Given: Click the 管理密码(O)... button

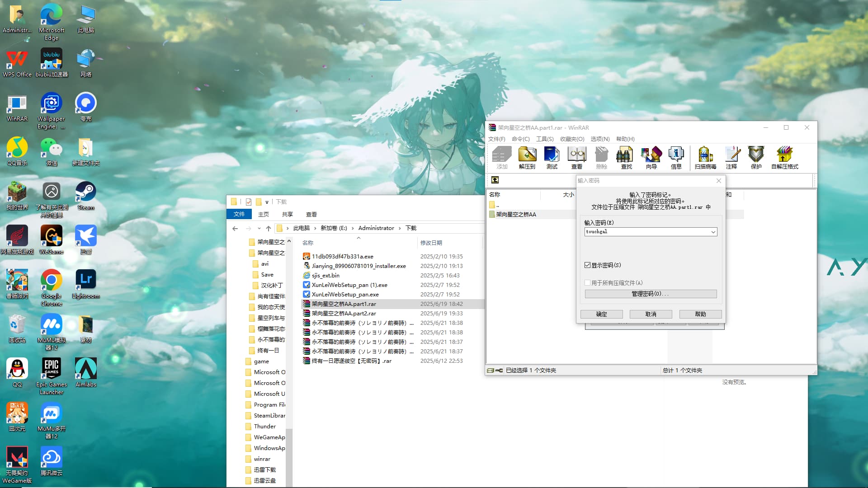Looking at the screenshot, I should [651, 294].
